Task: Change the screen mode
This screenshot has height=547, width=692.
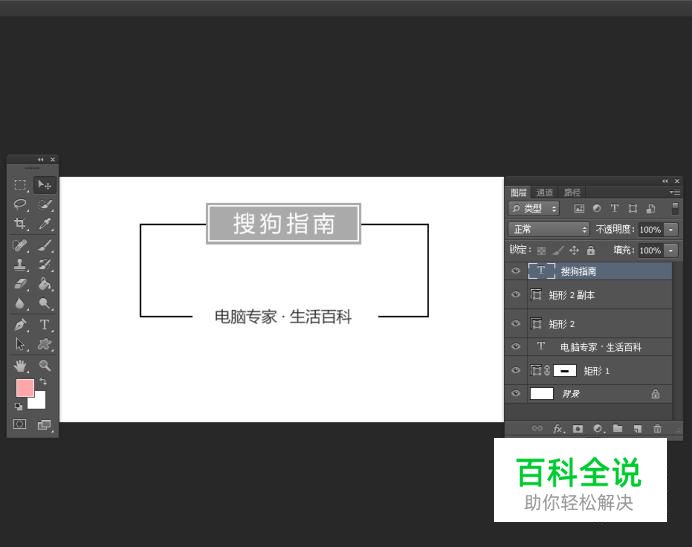Action: (45, 425)
